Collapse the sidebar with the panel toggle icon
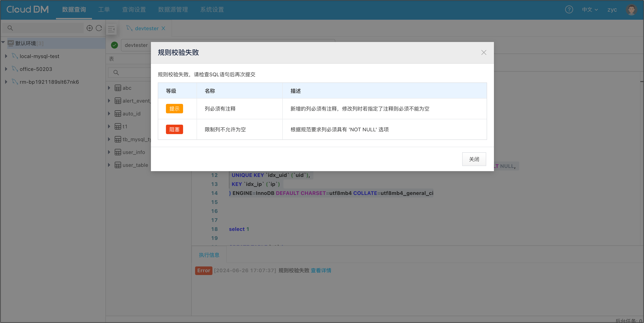Viewport: 644px width, 323px height. 111,29
